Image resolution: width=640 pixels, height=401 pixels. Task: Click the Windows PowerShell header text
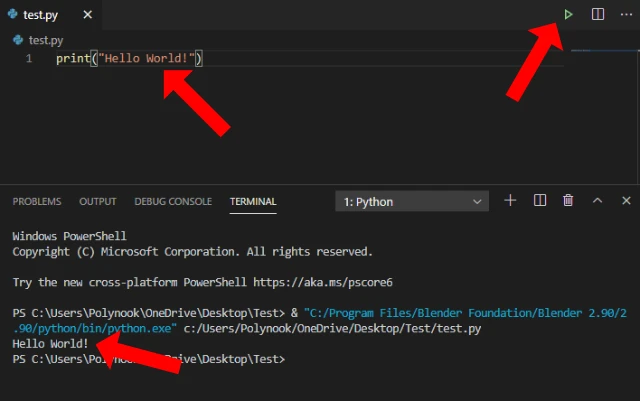(x=69, y=236)
